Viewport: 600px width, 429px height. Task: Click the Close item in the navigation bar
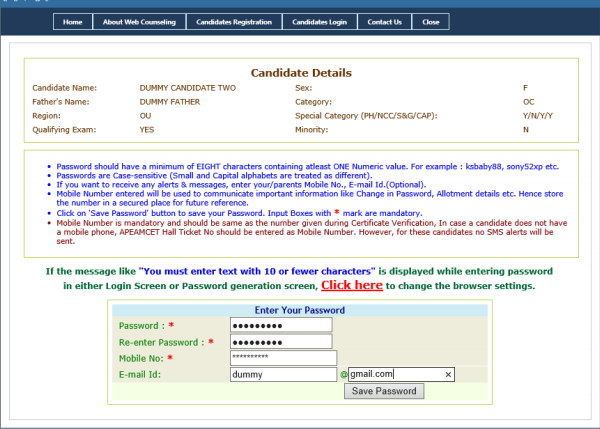tap(430, 21)
